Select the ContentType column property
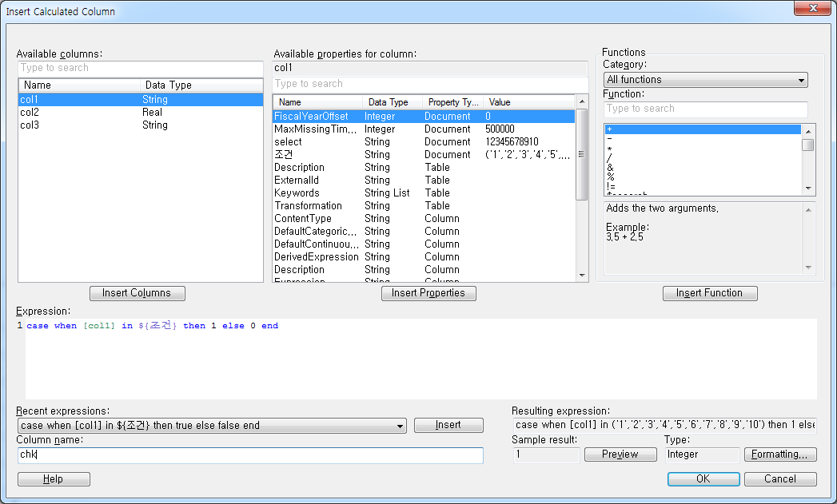837x504 pixels. pyautogui.click(x=424, y=219)
